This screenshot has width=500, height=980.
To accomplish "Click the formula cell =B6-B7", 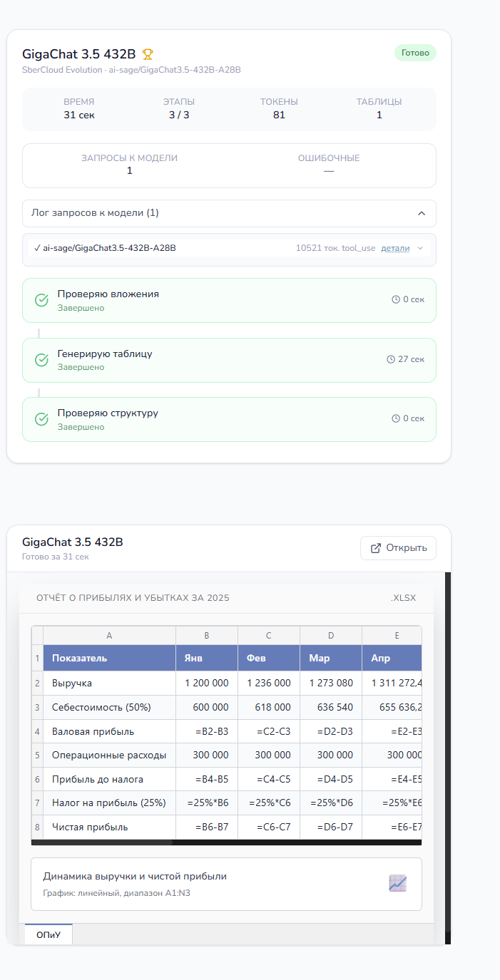I will tap(207, 827).
